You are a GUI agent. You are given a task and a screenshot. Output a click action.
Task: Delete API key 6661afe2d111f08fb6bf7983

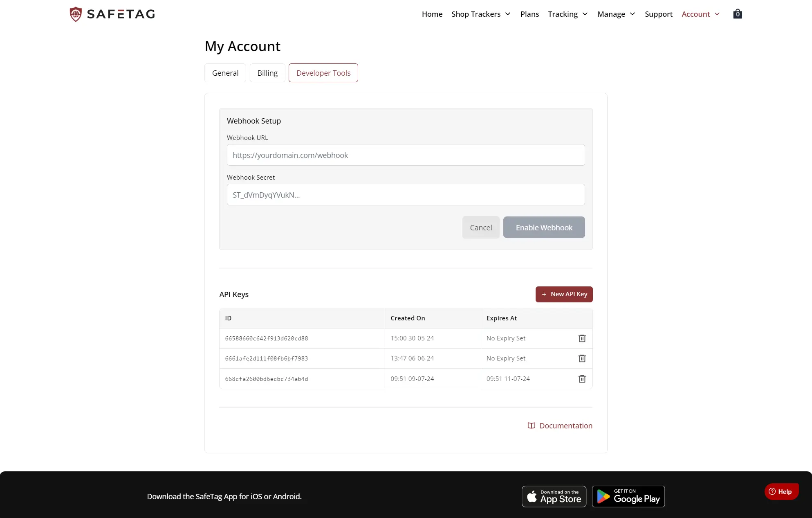point(582,358)
